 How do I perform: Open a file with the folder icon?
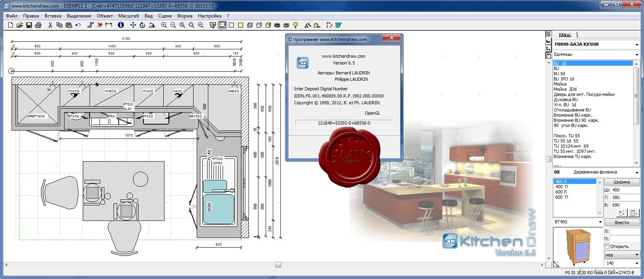click(x=20, y=25)
